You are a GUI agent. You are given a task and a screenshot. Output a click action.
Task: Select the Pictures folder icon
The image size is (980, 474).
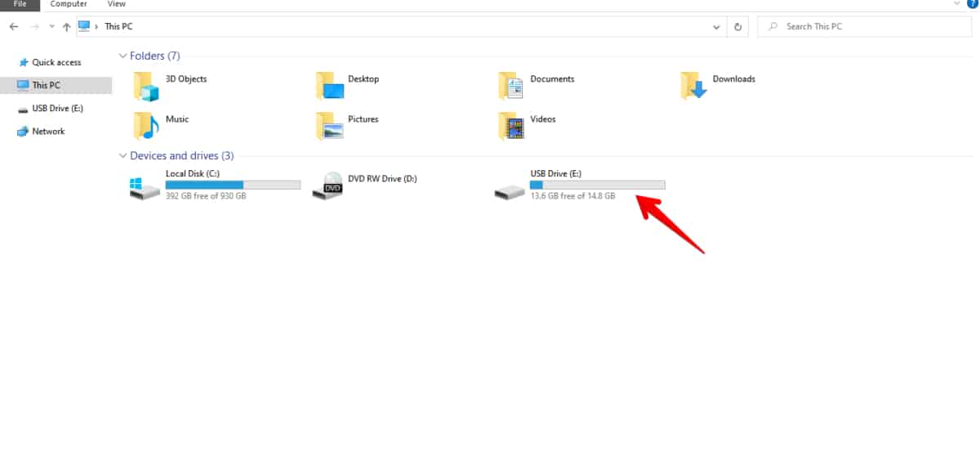pos(330,125)
